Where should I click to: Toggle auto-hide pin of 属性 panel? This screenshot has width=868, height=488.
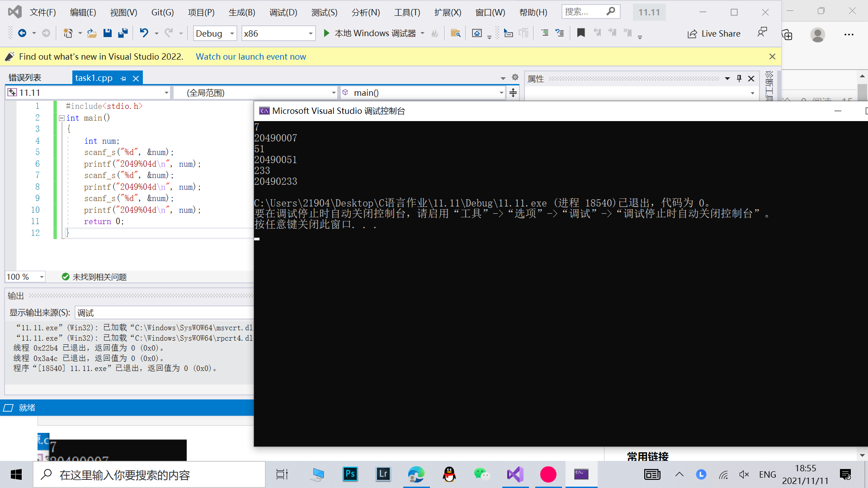[739, 78]
